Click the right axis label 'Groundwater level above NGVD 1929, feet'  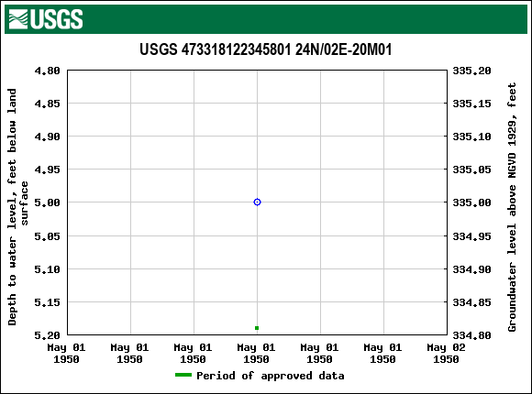(512, 207)
